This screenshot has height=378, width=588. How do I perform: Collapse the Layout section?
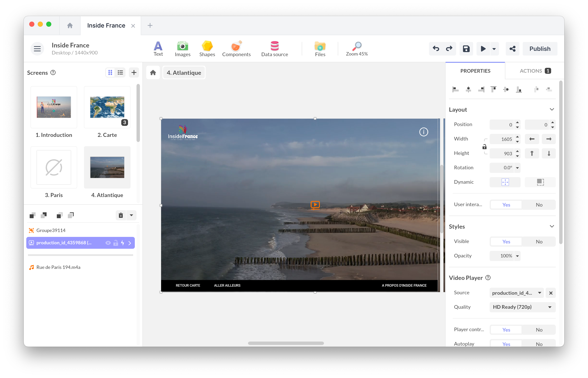[552, 110]
